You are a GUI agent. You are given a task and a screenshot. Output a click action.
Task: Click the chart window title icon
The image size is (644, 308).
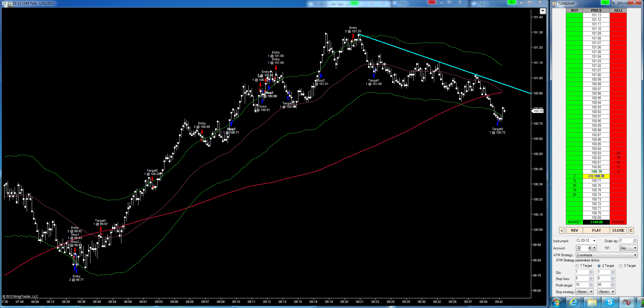pyautogui.click(x=4, y=3)
